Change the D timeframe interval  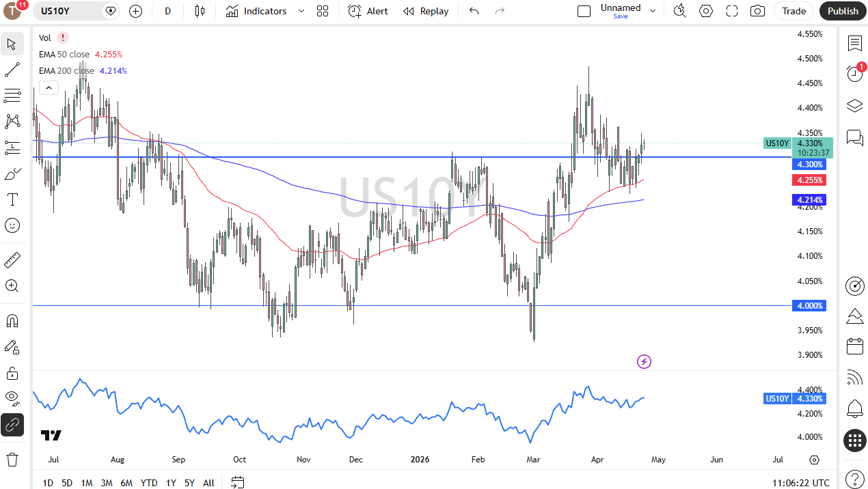pyautogui.click(x=168, y=11)
